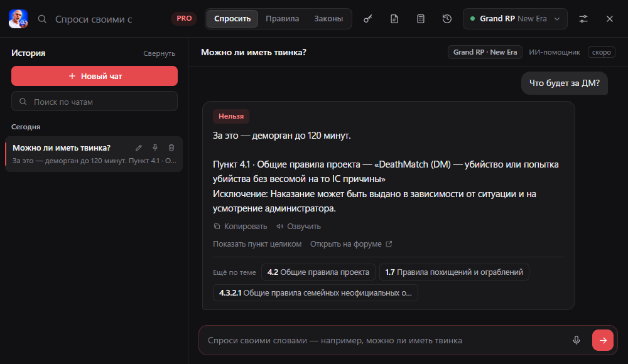Open the settings sliders icon
Viewport: 628px width, 364px height.
(583, 19)
